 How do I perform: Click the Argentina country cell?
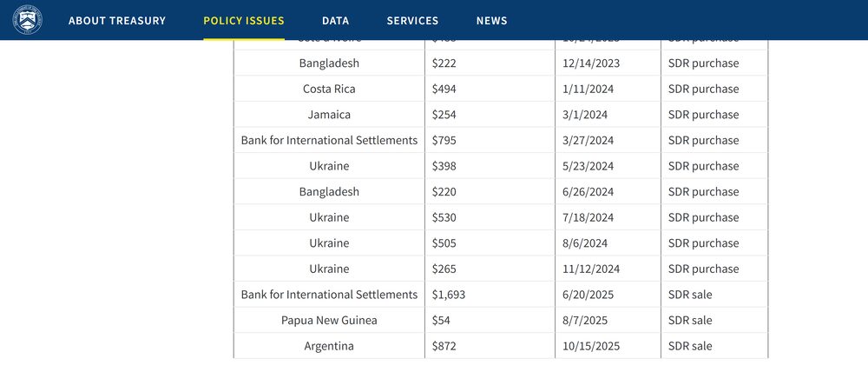(329, 346)
